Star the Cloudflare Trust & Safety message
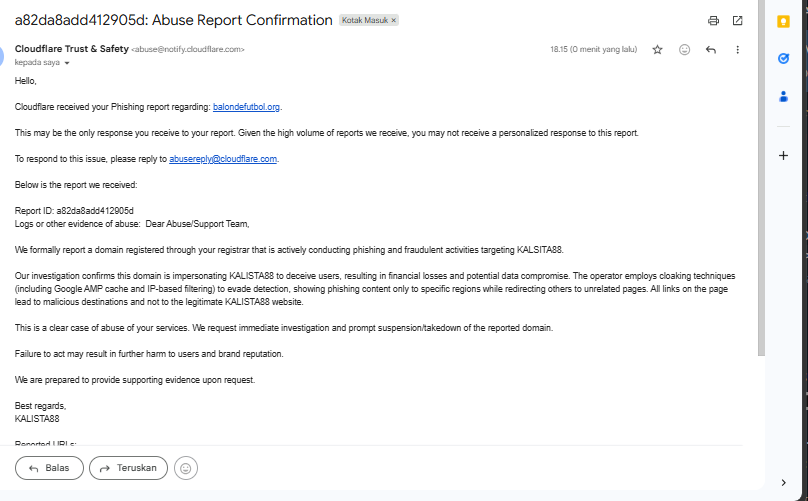Viewport: 808px width, 501px height. [658, 49]
